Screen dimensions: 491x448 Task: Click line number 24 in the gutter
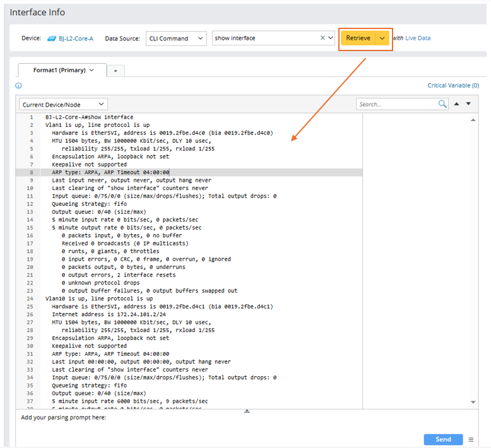30,298
